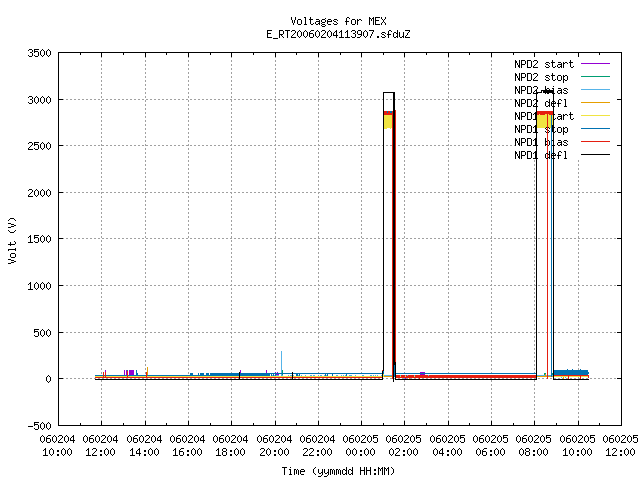This screenshot has width=640, height=480.
Task: Click the 060204 20:00 x-axis label
Action: 274,446
